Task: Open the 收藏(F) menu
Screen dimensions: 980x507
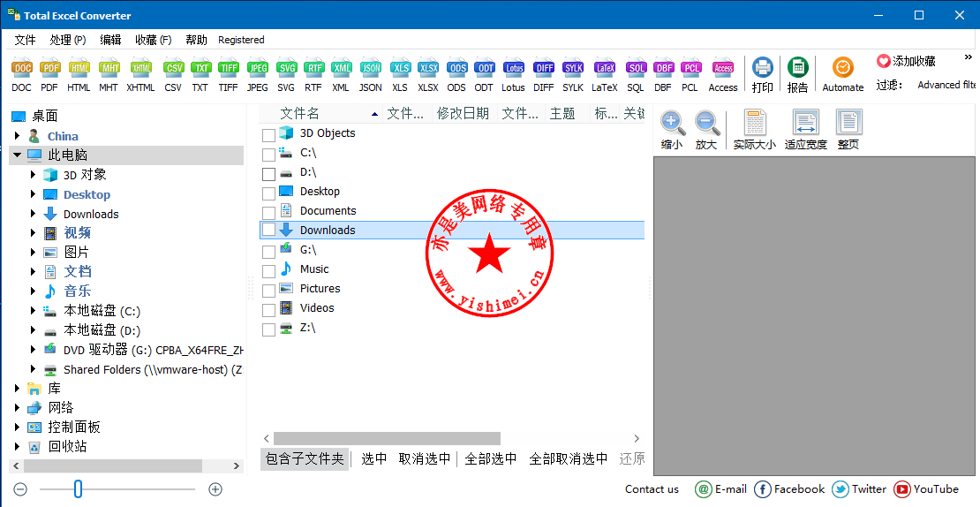Action: pyautogui.click(x=153, y=40)
